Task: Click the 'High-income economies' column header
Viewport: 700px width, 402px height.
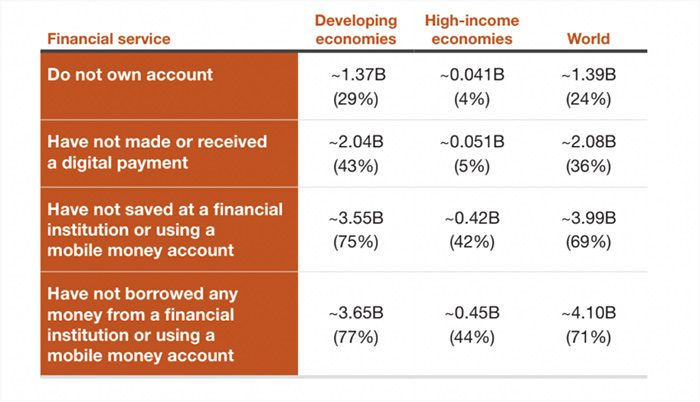Action: 472,29
